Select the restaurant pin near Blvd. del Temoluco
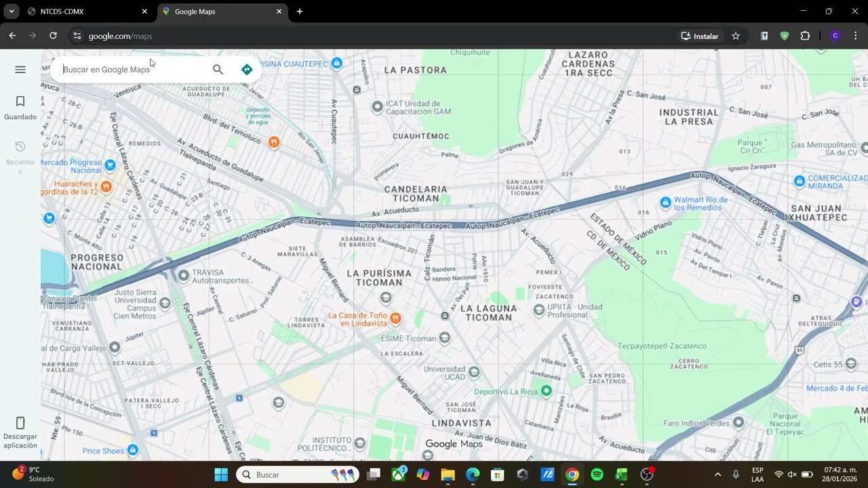This screenshot has width=868, height=488. click(x=274, y=142)
